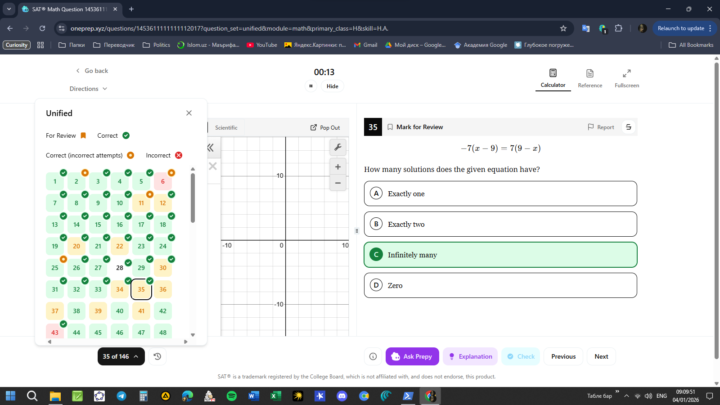Open All Bookmarks folder
The height and width of the screenshot is (405, 720).
(691, 45)
